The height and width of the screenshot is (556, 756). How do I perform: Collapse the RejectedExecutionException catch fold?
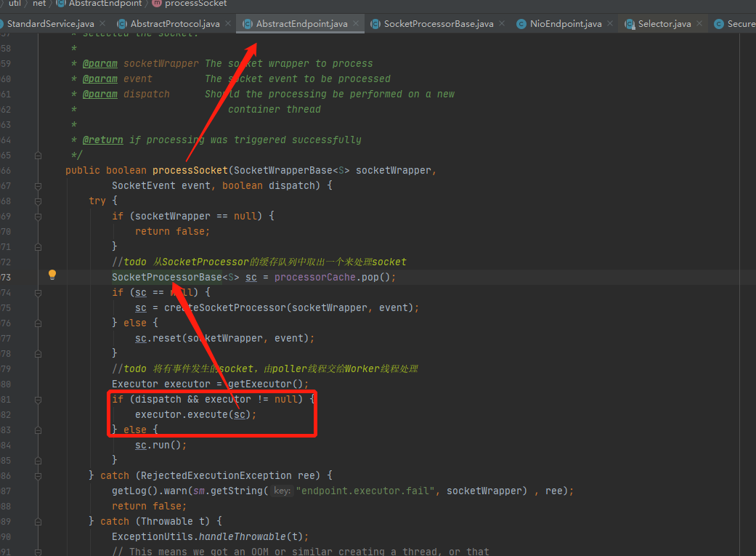(x=38, y=476)
